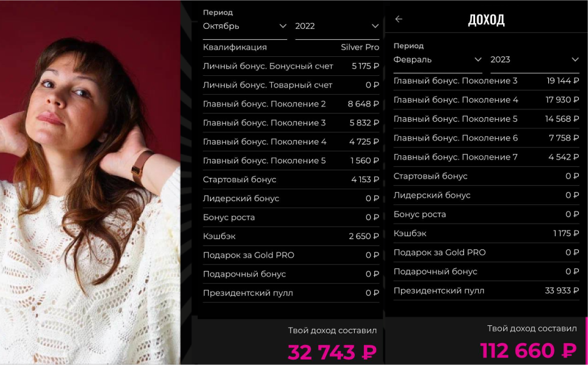Select Кэшбэк 2 650 ₽ row
Screen dimensions: 588x365
click(291, 236)
